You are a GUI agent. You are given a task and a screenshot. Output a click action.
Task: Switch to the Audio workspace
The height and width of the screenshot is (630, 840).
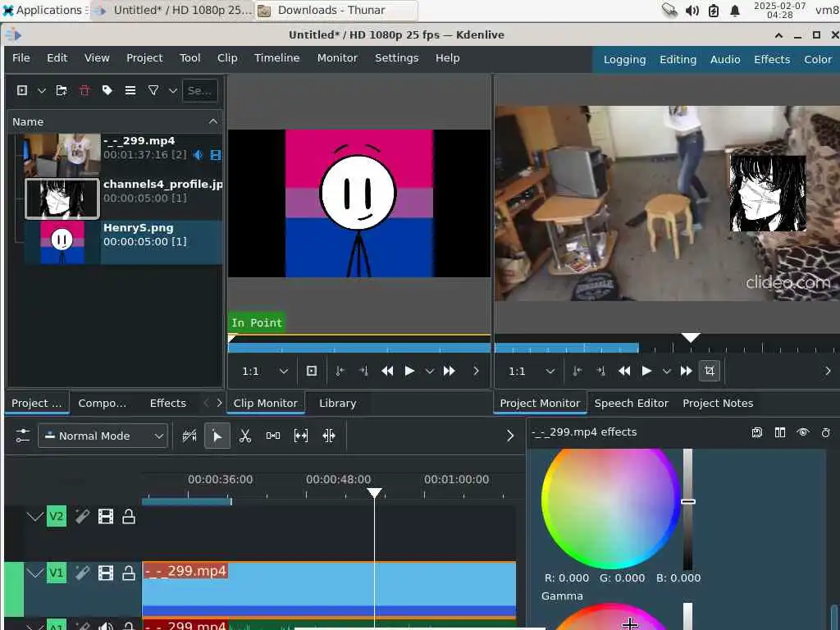pos(725,59)
